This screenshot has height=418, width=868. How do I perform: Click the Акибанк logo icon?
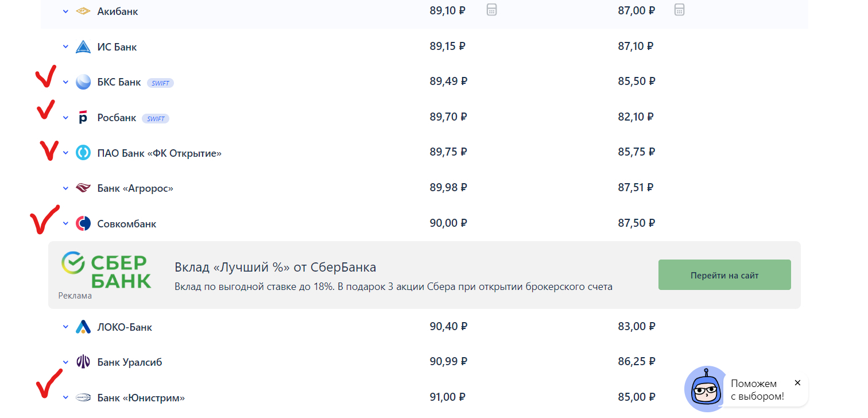coord(83,11)
